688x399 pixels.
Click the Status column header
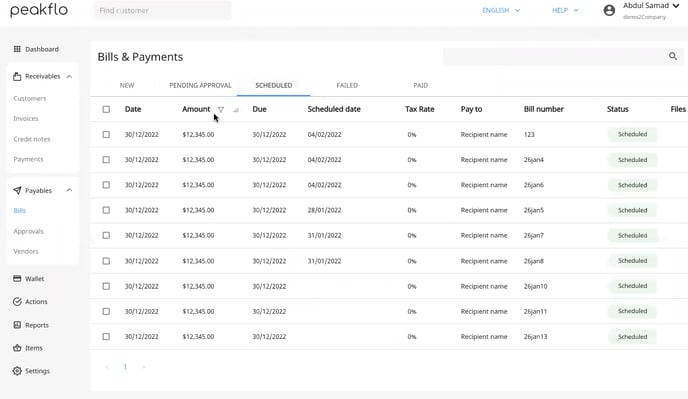[617, 109]
